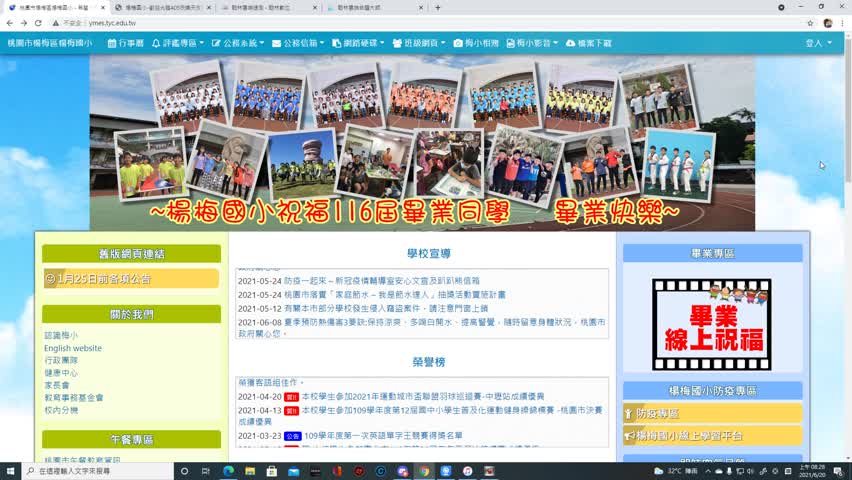This screenshot has width=852, height=480.
Task: Expand the 班級網頁 dropdown menu
Action: coord(425,43)
